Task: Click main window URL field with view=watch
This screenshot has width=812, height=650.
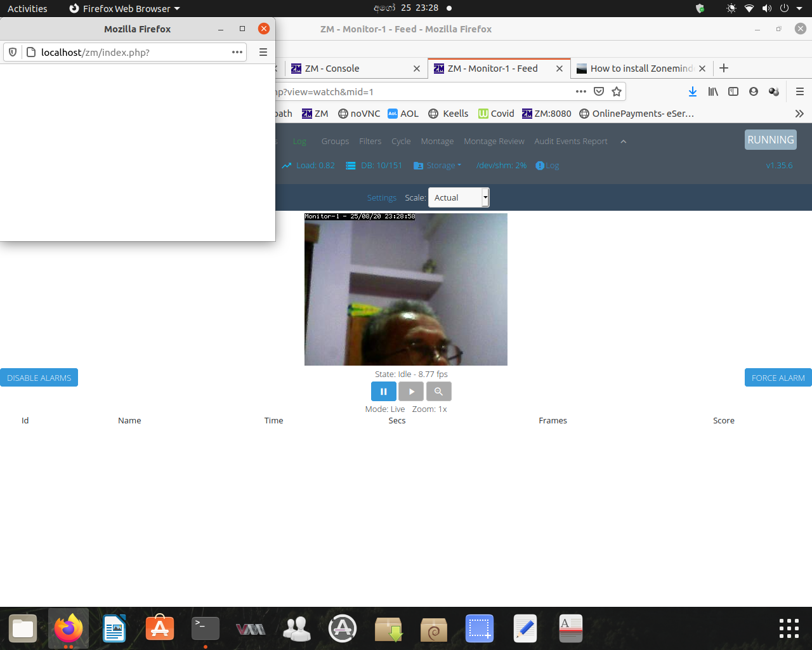Action: click(x=422, y=91)
